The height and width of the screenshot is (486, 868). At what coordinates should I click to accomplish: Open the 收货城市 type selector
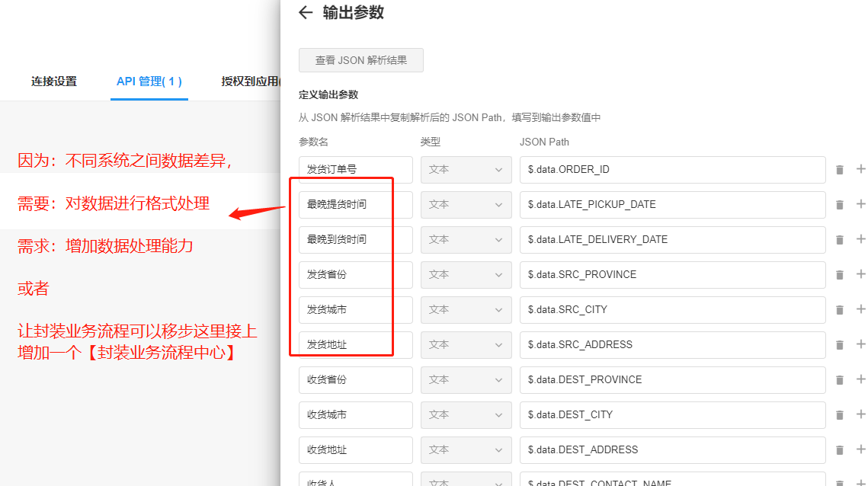(466, 415)
